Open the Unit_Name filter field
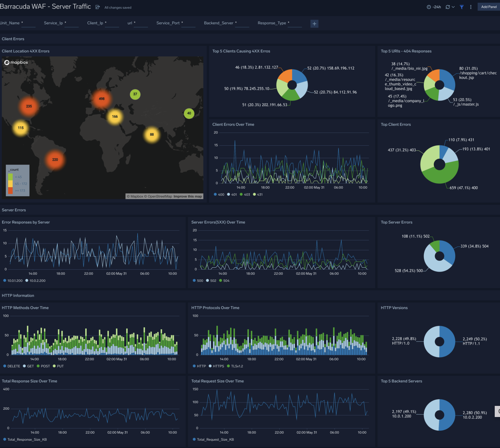The width and height of the screenshot is (500, 448). tap(28, 25)
